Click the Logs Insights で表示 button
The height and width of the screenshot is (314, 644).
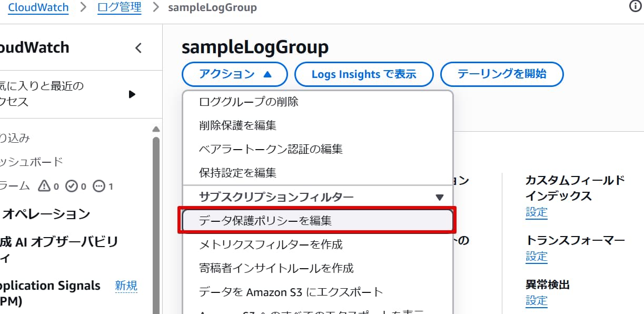(364, 74)
